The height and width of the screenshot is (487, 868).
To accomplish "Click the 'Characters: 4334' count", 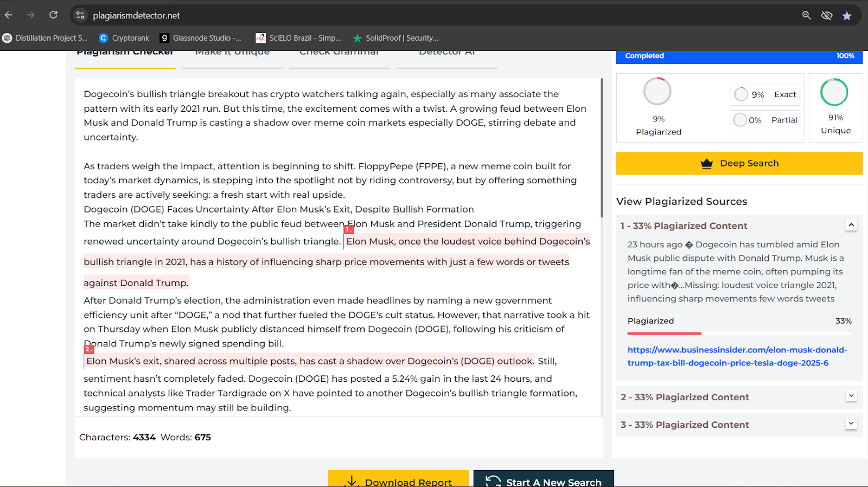I will coord(117,437).
